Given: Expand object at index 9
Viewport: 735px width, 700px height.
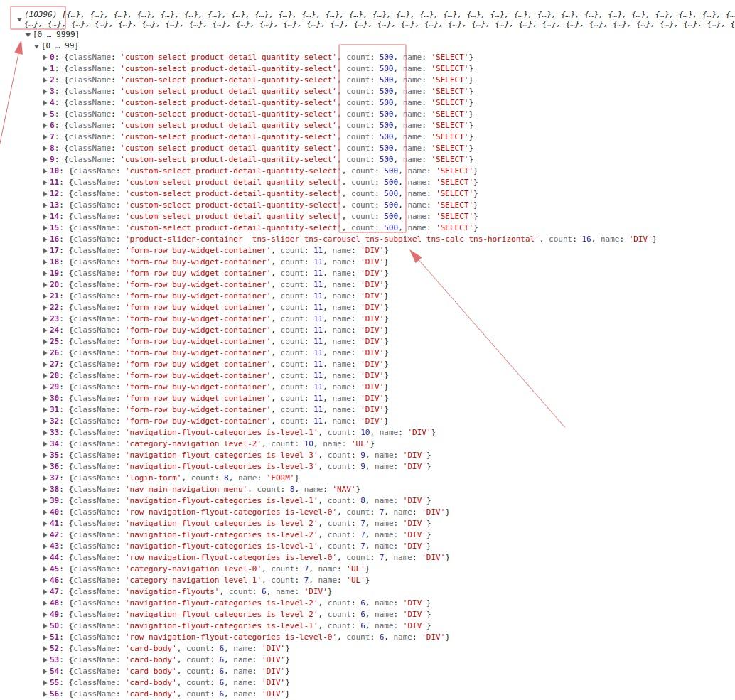Looking at the screenshot, I should pos(45,159).
